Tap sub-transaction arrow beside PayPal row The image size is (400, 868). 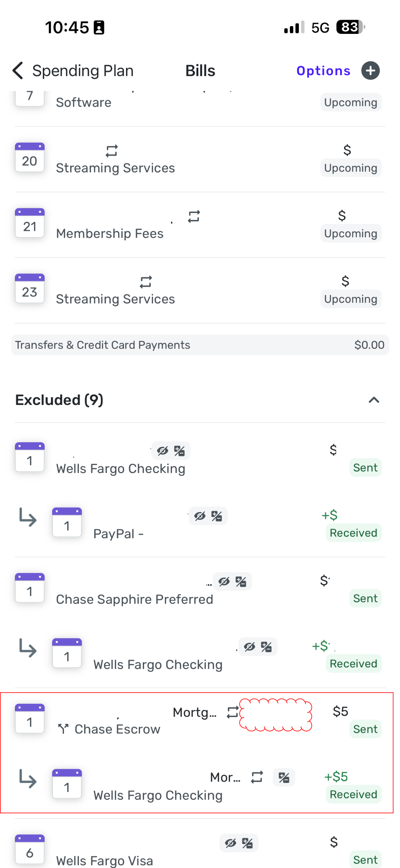pos(28,517)
